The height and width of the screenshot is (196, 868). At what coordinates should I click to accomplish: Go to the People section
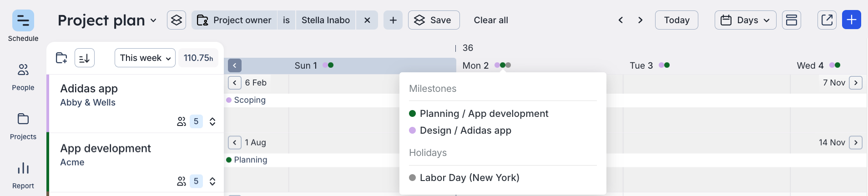click(23, 70)
